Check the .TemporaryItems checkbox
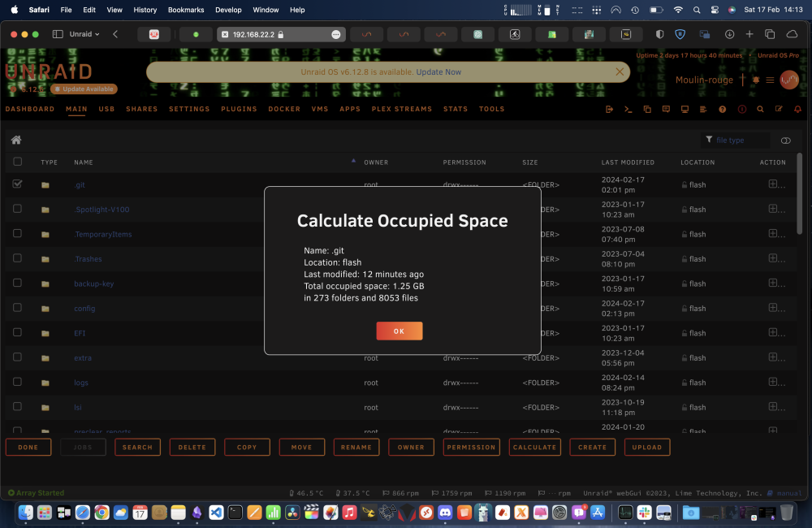Image resolution: width=812 pixels, height=528 pixels. point(18,233)
